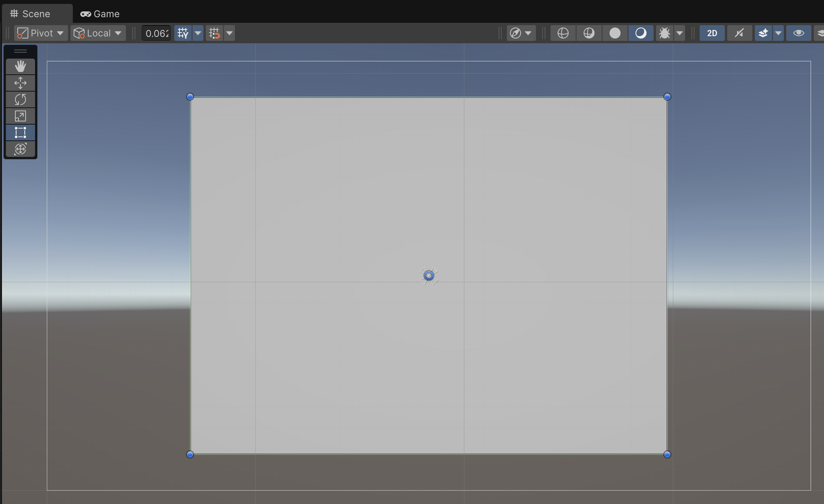Select the Hand (View) tool
Viewport: 824px width, 504px height.
pyautogui.click(x=20, y=66)
